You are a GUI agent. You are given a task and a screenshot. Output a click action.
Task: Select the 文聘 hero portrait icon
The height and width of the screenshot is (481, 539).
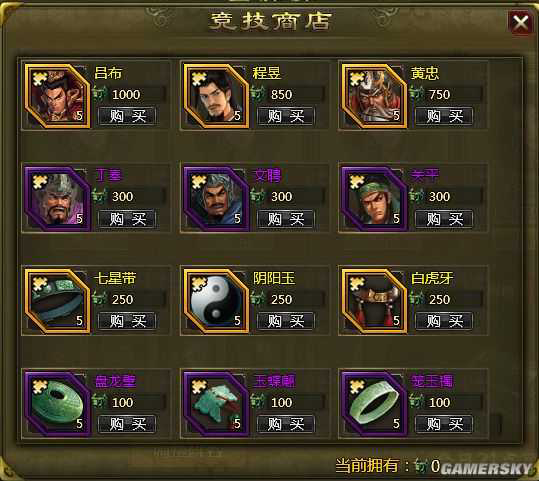point(216,199)
